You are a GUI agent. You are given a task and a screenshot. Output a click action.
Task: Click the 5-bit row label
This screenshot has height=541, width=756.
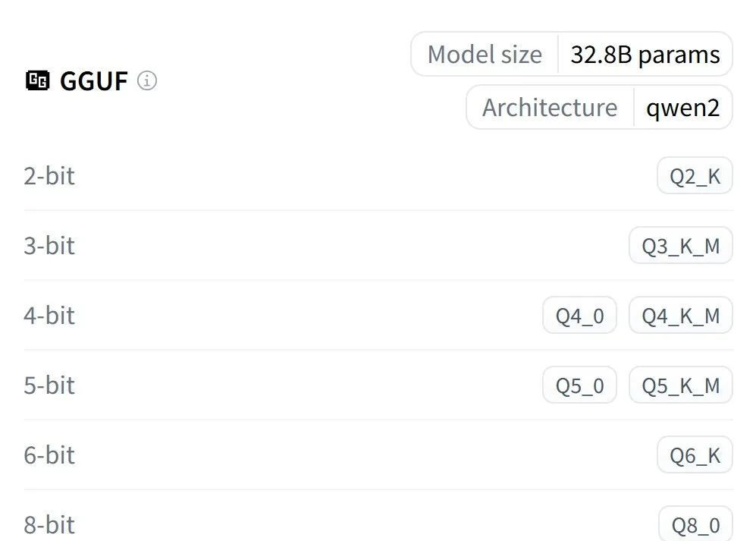coord(49,385)
